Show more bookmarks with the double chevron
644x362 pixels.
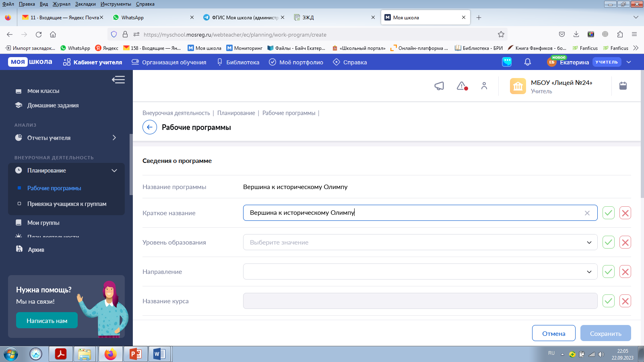636,48
